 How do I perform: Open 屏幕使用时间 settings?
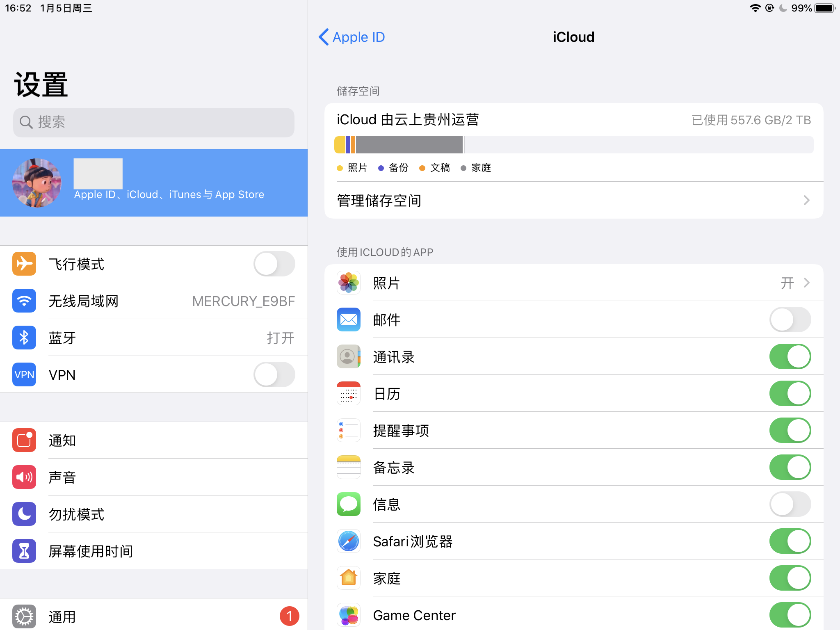click(x=154, y=551)
